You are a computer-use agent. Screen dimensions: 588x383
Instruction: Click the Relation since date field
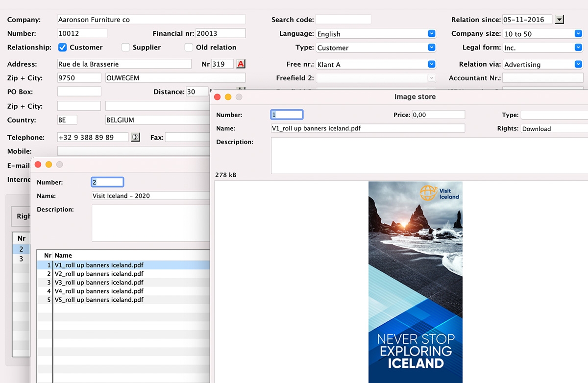click(527, 20)
